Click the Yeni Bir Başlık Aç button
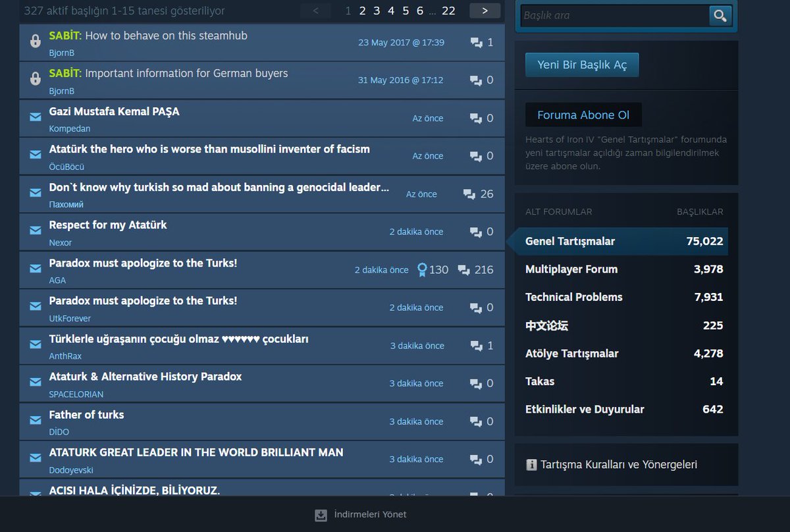Screen dimensions: 790x532 pos(582,65)
